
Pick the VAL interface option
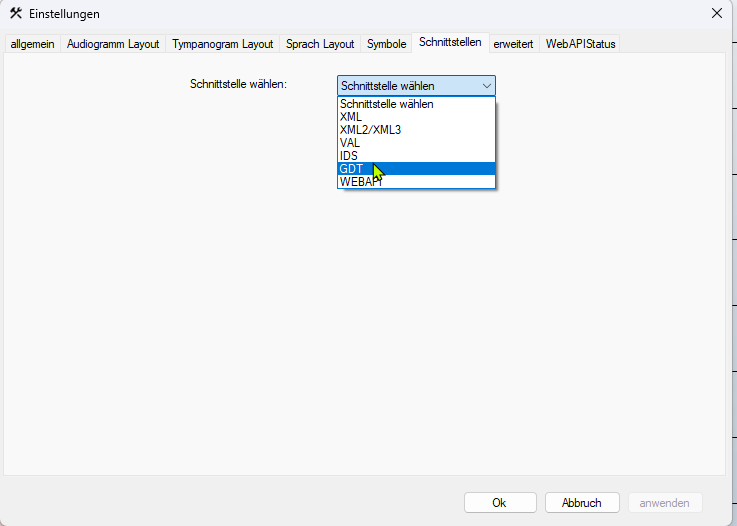pos(350,143)
